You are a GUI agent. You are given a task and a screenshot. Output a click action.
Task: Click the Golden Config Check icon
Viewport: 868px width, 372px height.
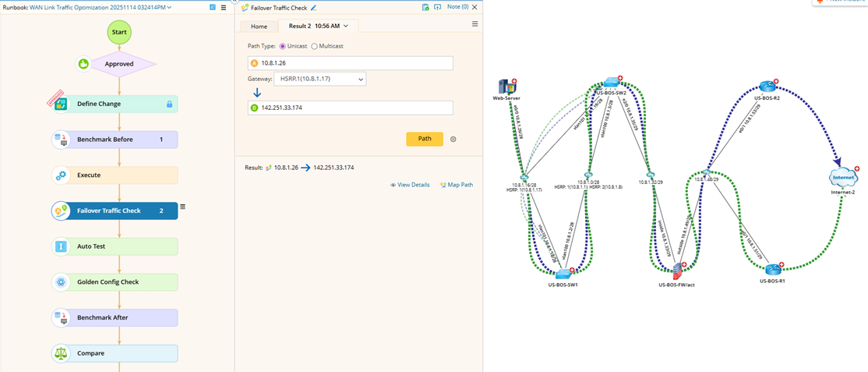click(60, 282)
